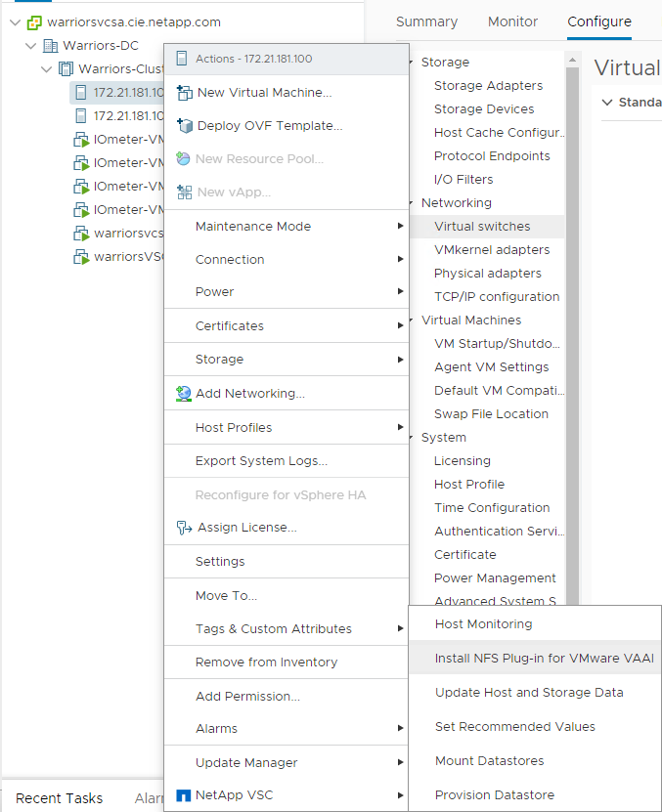Click the Deploy OVF Template icon
662x812 pixels.
click(x=183, y=126)
